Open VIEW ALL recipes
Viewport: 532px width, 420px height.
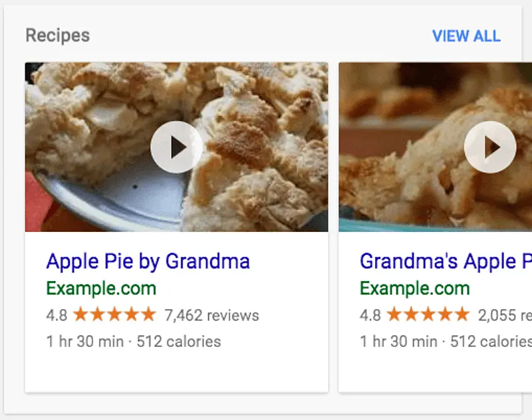pyautogui.click(x=466, y=36)
